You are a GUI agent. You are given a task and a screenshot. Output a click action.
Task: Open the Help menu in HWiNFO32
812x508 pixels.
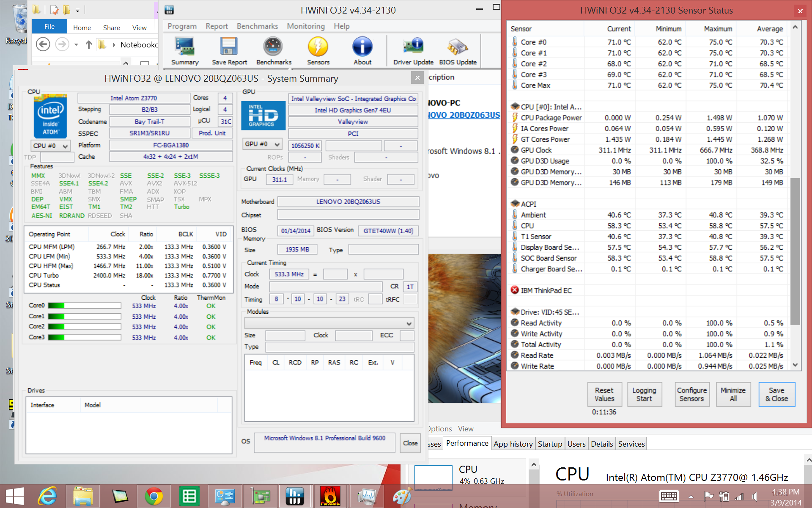(x=341, y=26)
